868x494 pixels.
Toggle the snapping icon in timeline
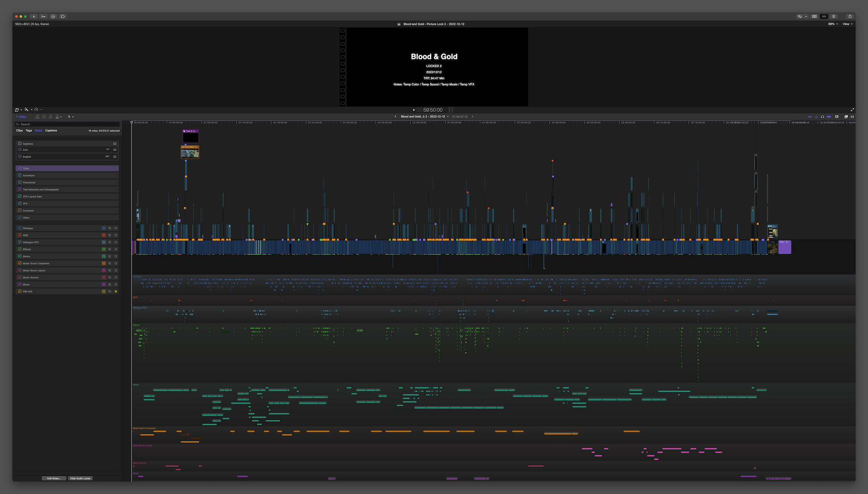(x=829, y=117)
